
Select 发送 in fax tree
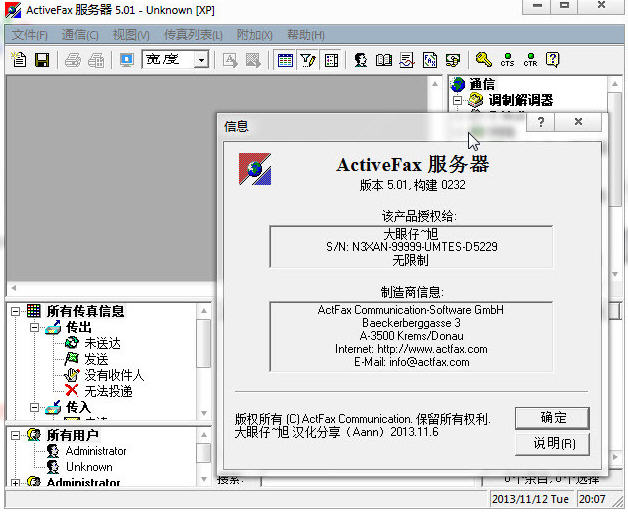[96, 359]
